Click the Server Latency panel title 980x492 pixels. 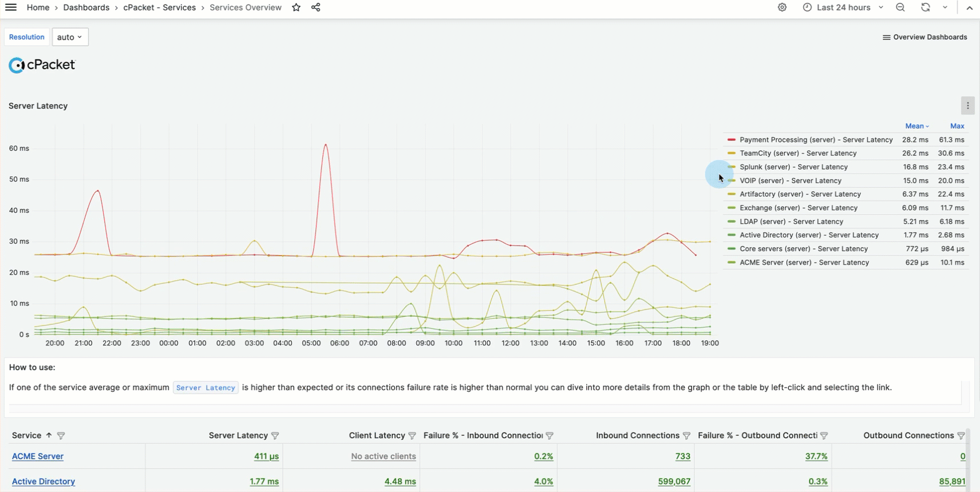tap(38, 106)
